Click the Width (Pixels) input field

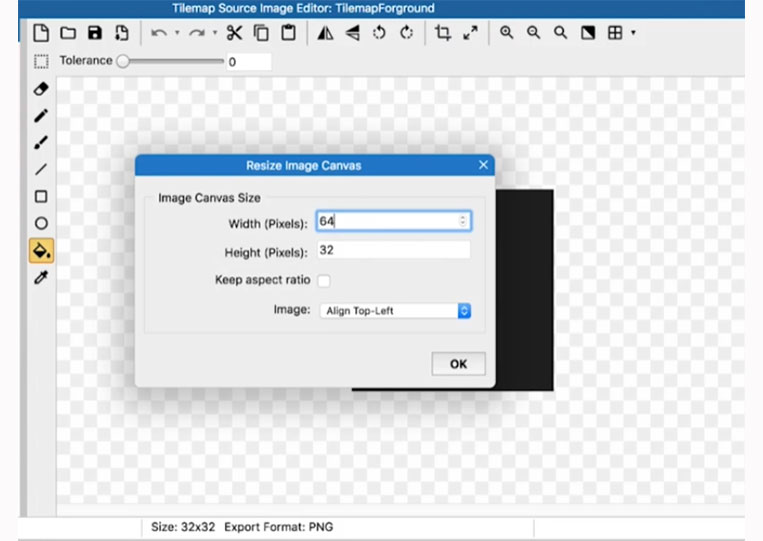pos(393,221)
